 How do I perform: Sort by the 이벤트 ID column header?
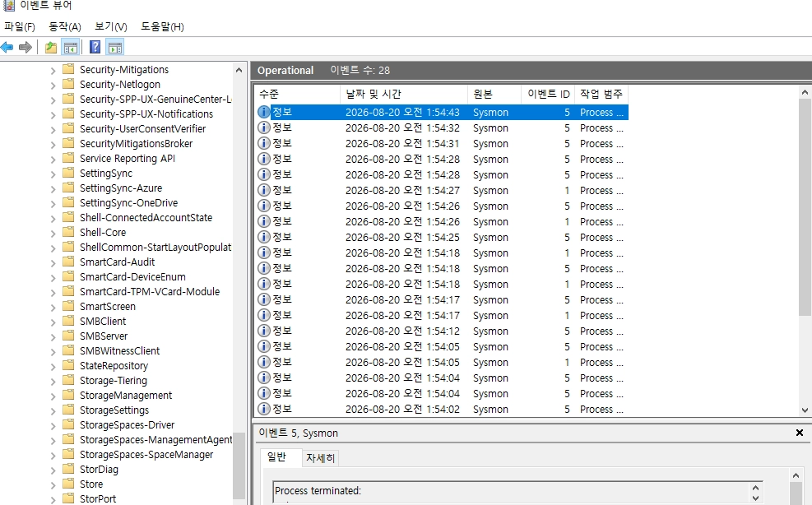point(548,94)
